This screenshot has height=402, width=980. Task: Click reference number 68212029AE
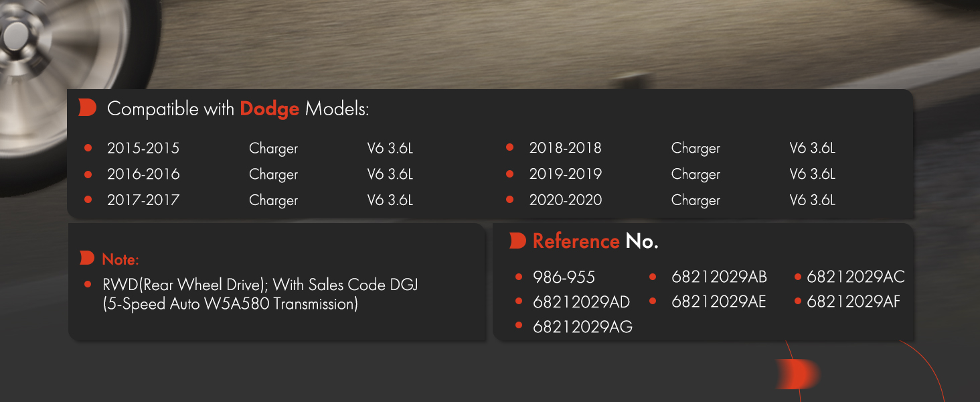click(x=718, y=302)
